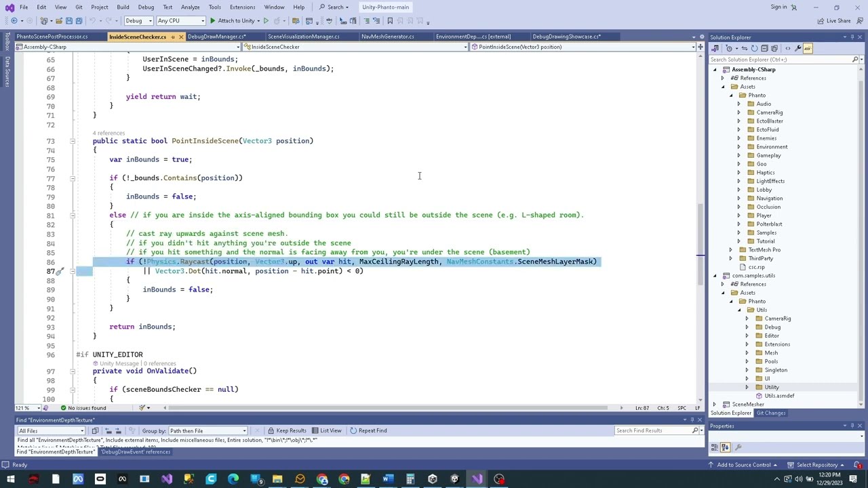Toggle auto-hide pin on Solution Explorer
Screen dimensions: 868x488
pyautogui.click(x=853, y=37)
